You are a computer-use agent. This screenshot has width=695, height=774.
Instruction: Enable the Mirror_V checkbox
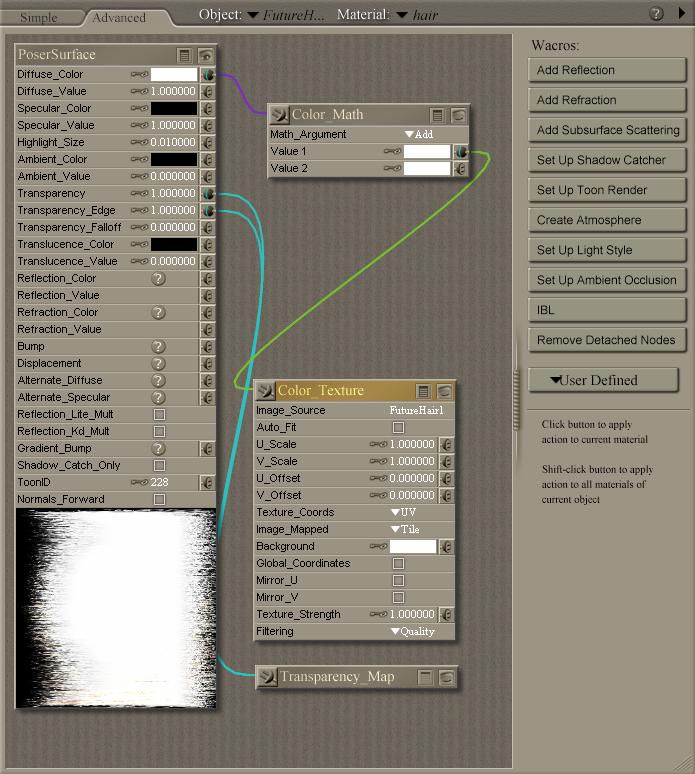point(398,598)
